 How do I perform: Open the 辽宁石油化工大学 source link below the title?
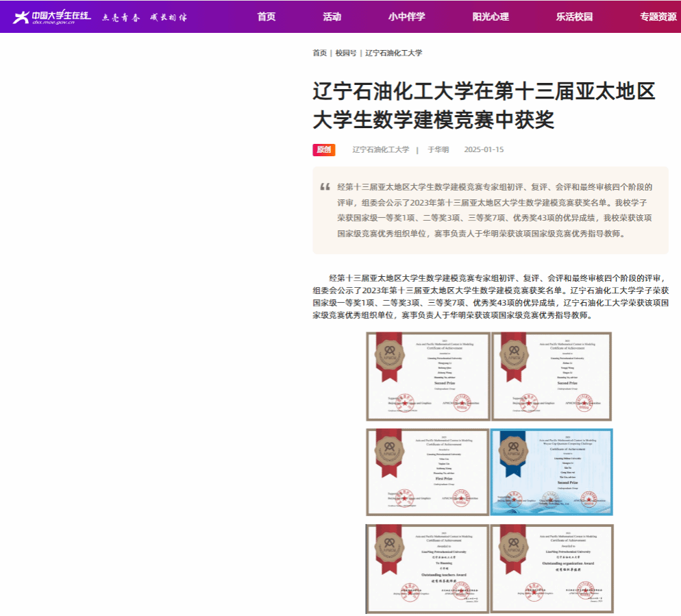[x=380, y=149]
